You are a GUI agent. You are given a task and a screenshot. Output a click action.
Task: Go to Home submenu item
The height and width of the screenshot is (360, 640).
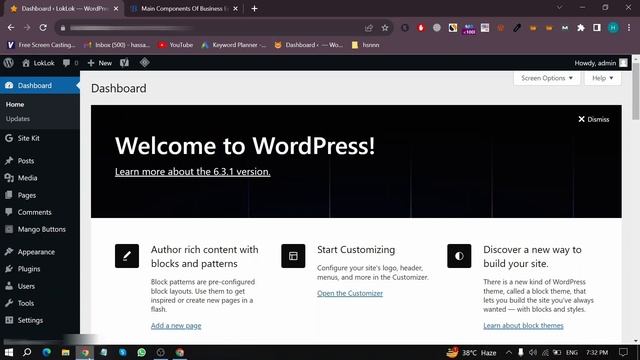coord(15,104)
